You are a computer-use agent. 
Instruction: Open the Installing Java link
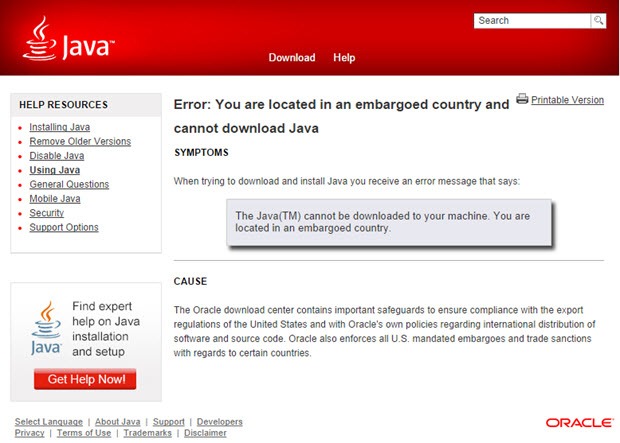point(60,127)
